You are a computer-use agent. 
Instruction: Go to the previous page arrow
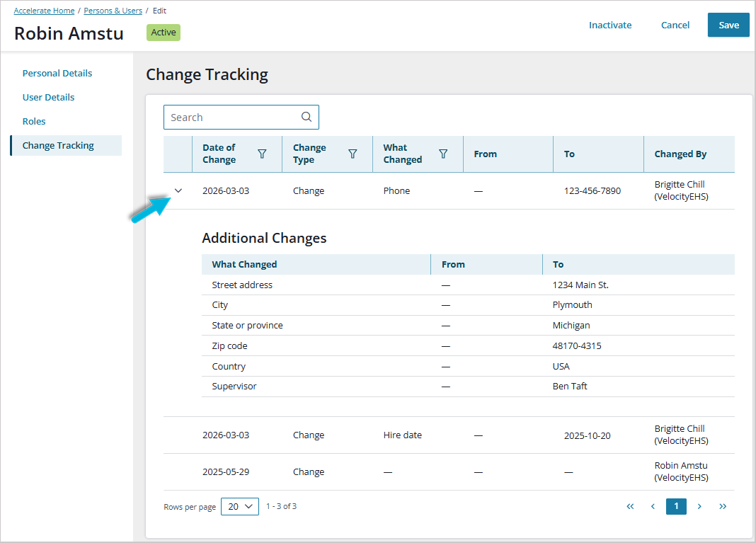coord(653,506)
